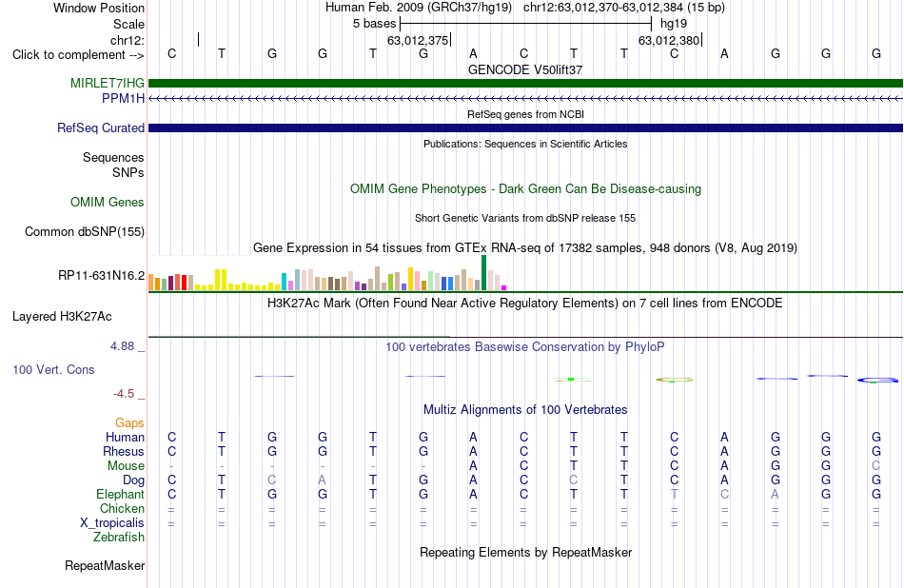The width and height of the screenshot is (904, 588).
Task: Select the X_tropicalis alignment row label
Action: click(x=112, y=523)
